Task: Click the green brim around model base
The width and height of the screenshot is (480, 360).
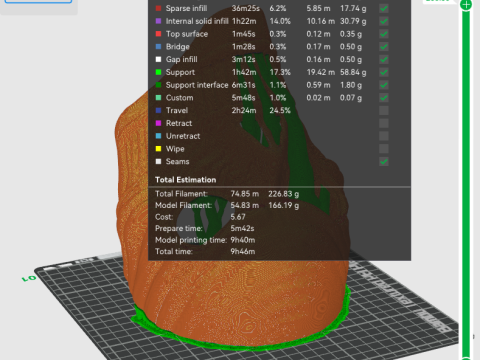Action: [x=240, y=346]
